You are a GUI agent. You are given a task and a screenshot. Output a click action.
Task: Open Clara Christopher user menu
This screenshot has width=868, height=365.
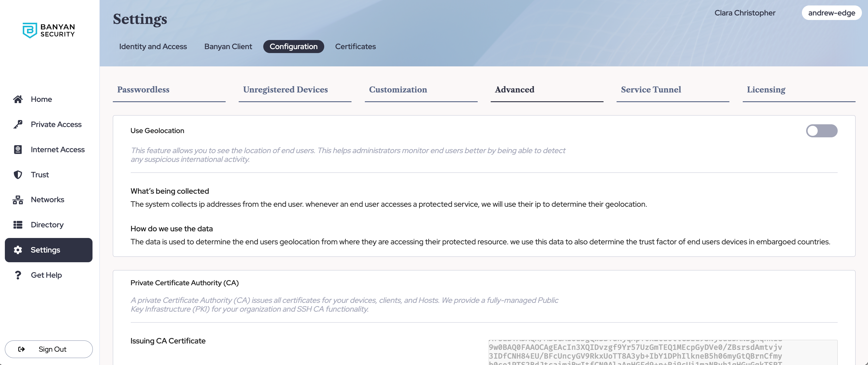745,13
